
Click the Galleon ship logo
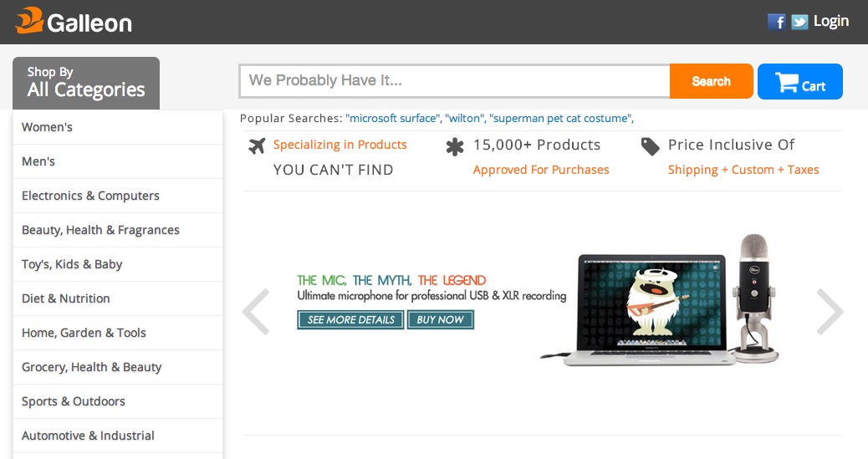point(29,21)
